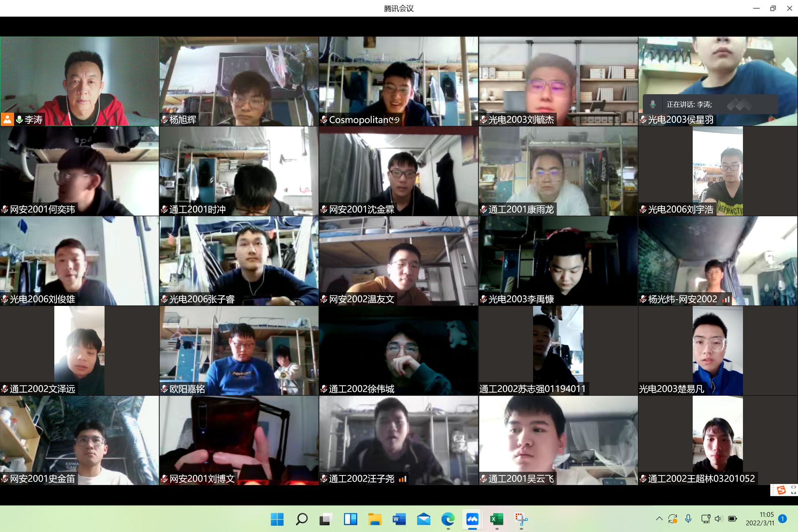Expand the hidden system tray icons chevron

pos(659,519)
